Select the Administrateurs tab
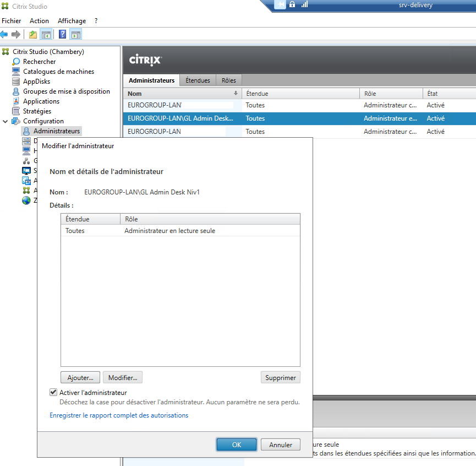Screen dimensions: 476x466 [151, 80]
